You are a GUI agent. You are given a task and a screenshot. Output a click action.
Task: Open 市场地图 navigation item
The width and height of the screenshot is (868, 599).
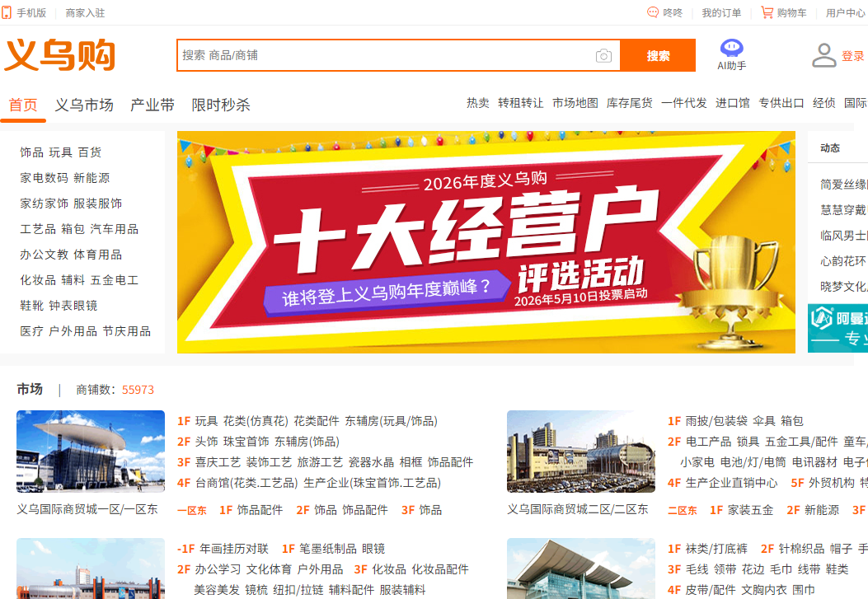pyautogui.click(x=575, y=103)
